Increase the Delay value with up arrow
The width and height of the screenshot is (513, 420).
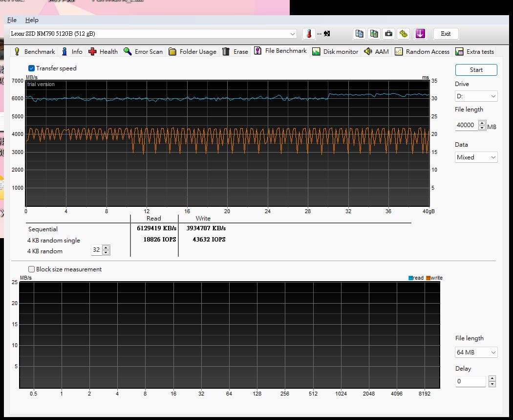pos(492,378)
